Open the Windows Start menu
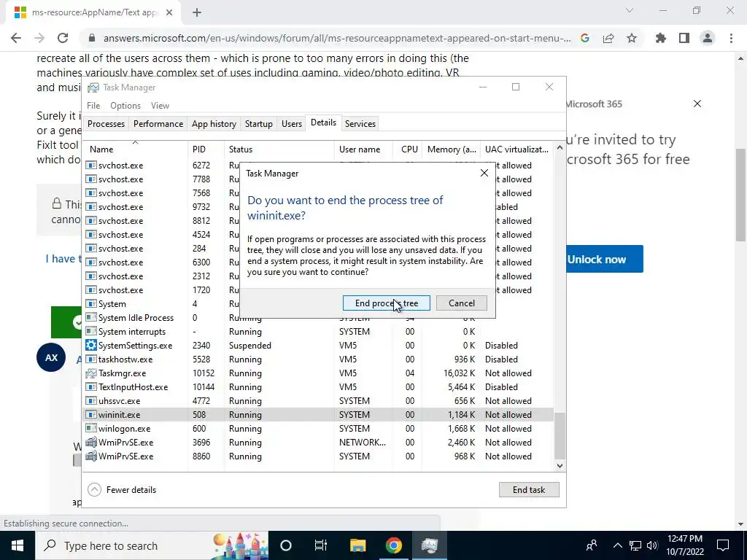This screenshot has height=560, width=747. [18, 545]
